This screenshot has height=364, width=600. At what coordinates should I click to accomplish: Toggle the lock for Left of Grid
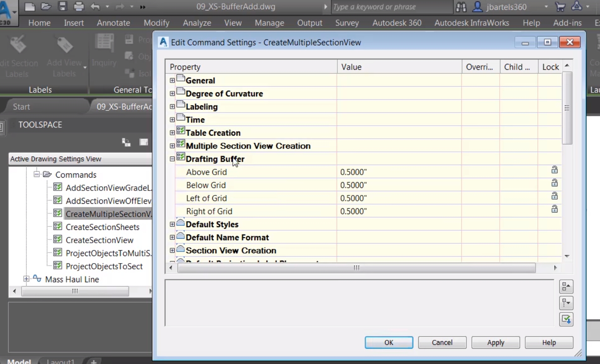(554, 196)
